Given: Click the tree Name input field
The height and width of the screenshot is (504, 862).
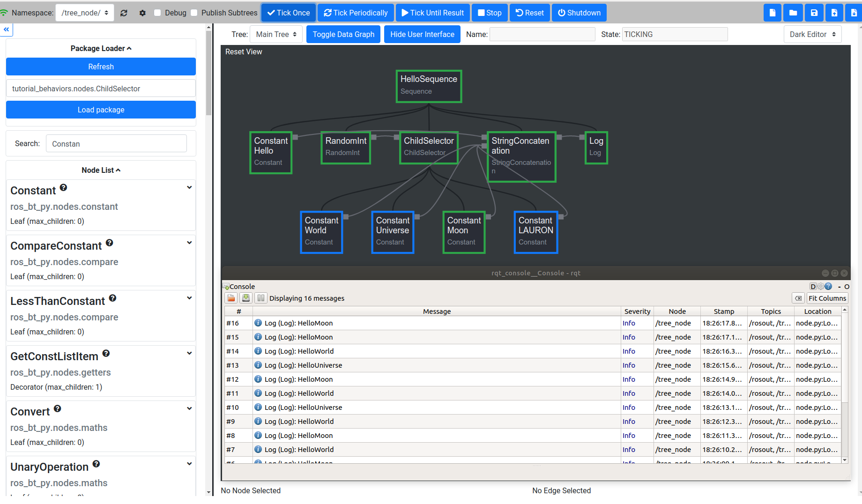Looking at the screenshot, I should click(542, 34).
